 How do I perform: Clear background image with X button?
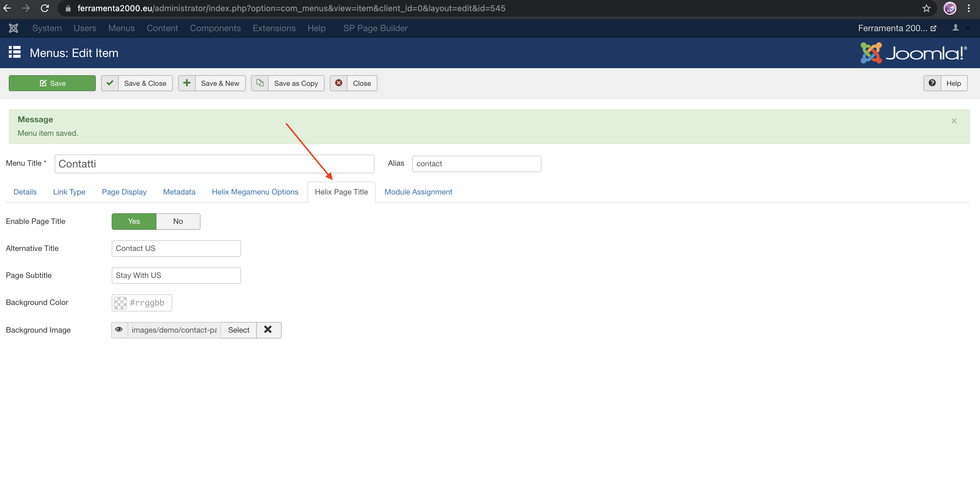pyautogui.click(x=268, y=330)
